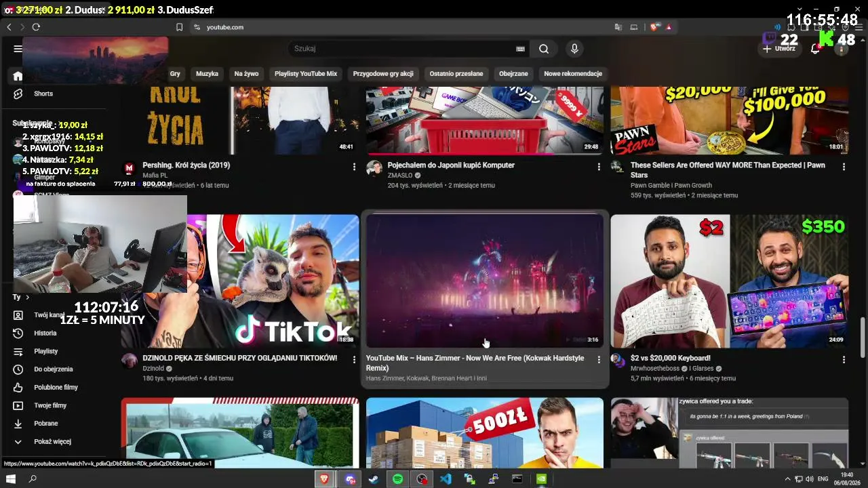
Task: Click the Utwórz create button
Action: 778,49
